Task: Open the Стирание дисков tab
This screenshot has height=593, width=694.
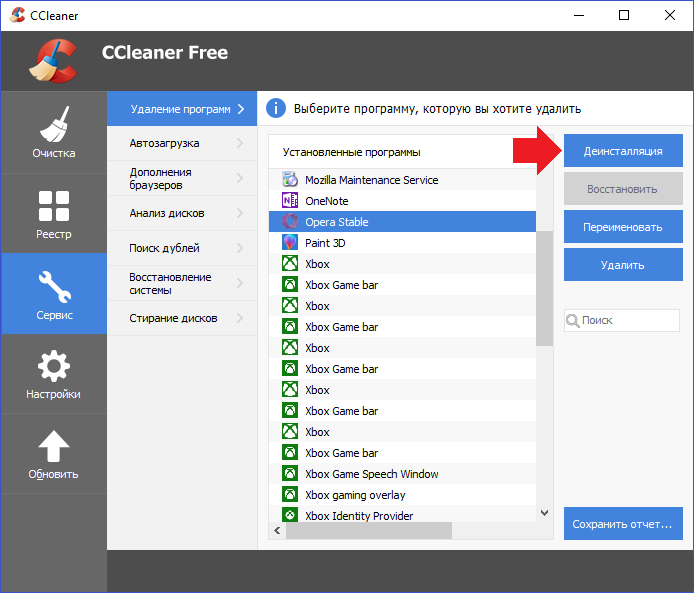Action: click(182, 318)
